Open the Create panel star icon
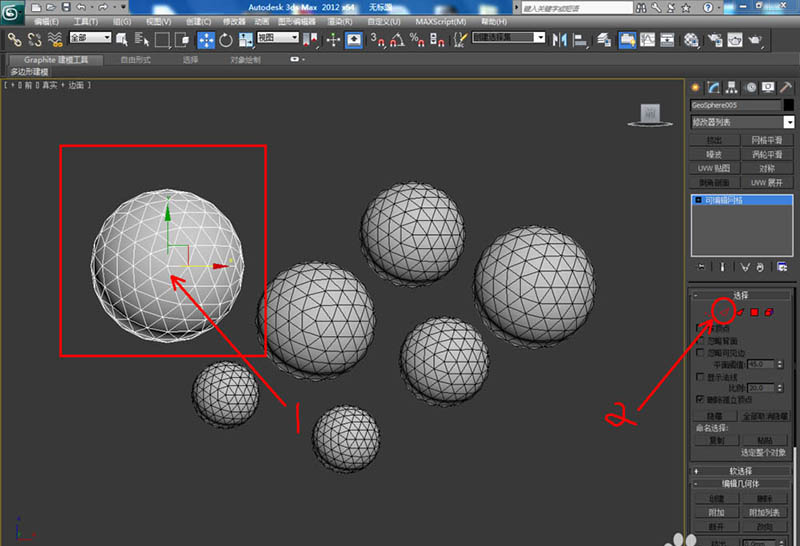 [x=697, y=87]
